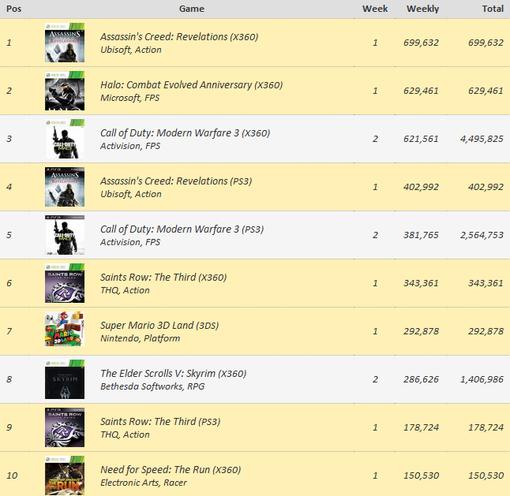Image resolution: width=510 pixels, height=496 pixels.
Task: Follow The Elder Scrolls V: Skyrim (X360) link
Action: tap(173, 373)
